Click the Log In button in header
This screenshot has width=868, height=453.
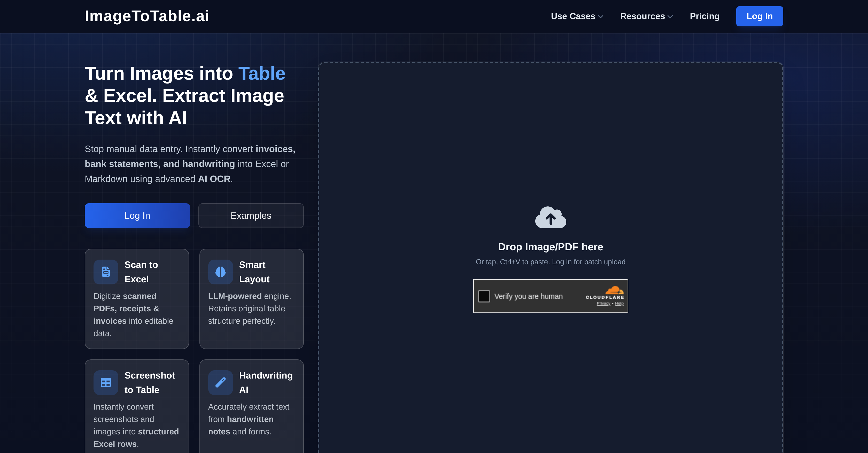[759, 16]
